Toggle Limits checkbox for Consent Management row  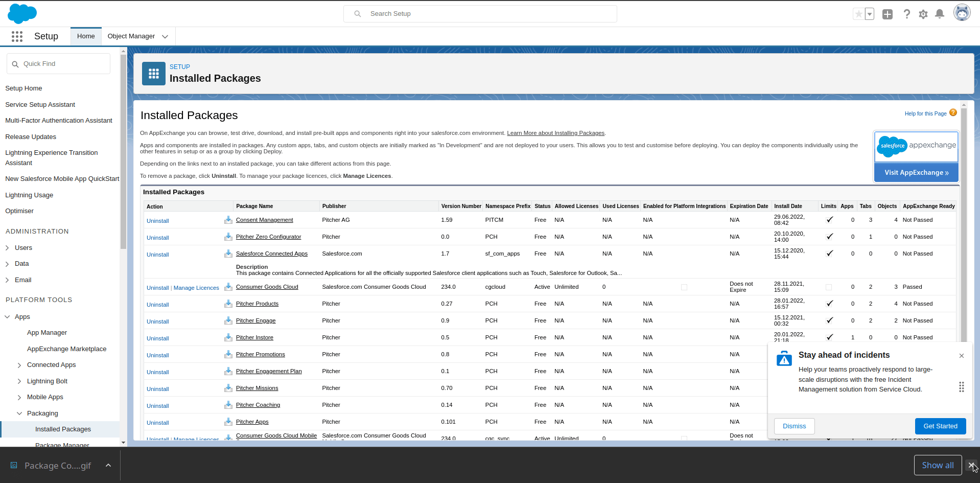829,220
